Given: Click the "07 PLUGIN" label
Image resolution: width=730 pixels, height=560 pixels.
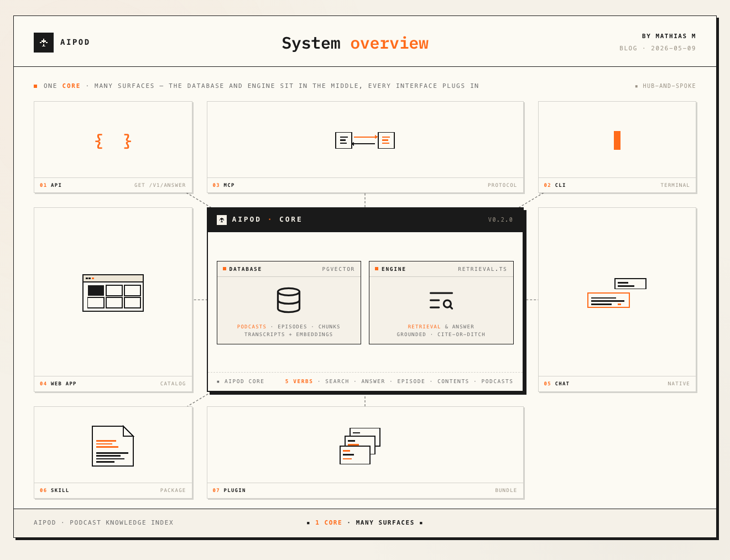Looking at the screenshot, I should (230, 490).
